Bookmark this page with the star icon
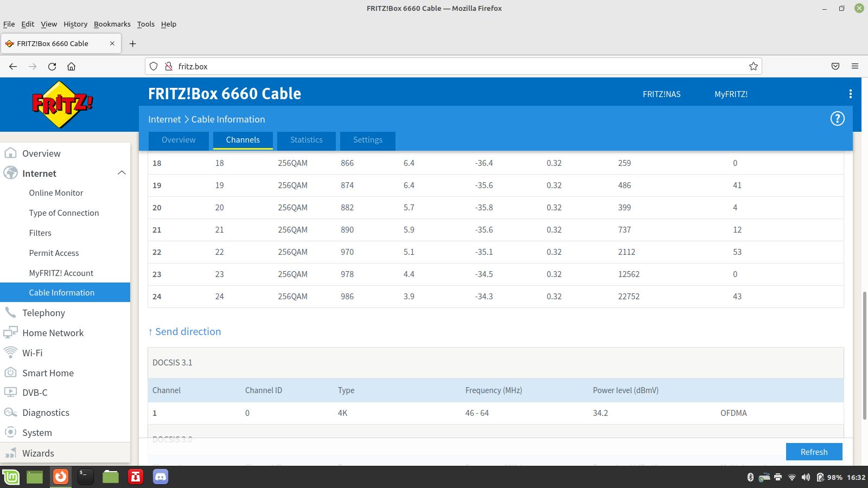 753,66
